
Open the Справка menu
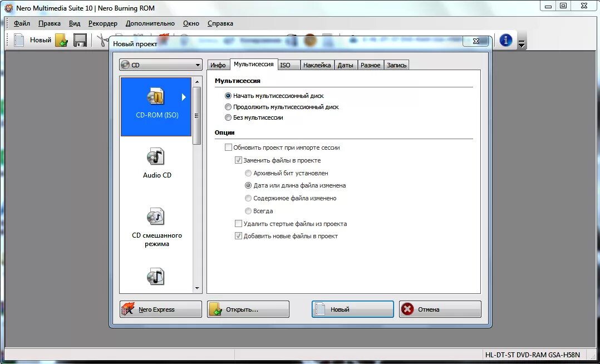pyautogui.click(x=220, y=23)
